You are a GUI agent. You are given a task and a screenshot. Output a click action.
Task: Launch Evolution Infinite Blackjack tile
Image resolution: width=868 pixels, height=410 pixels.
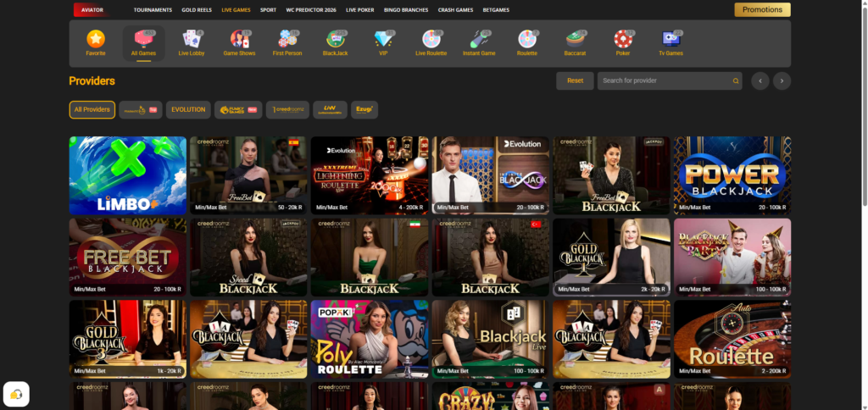[x=491, y=175]
